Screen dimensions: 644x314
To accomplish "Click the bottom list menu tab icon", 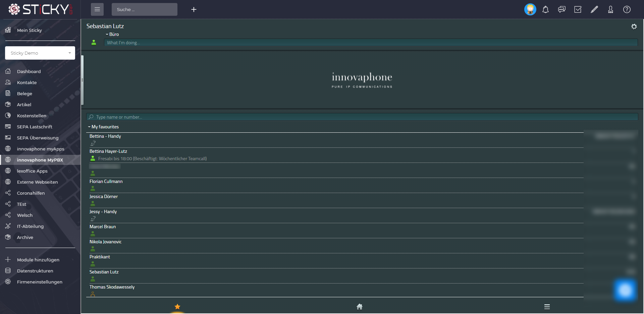I will tap(547, 307).
